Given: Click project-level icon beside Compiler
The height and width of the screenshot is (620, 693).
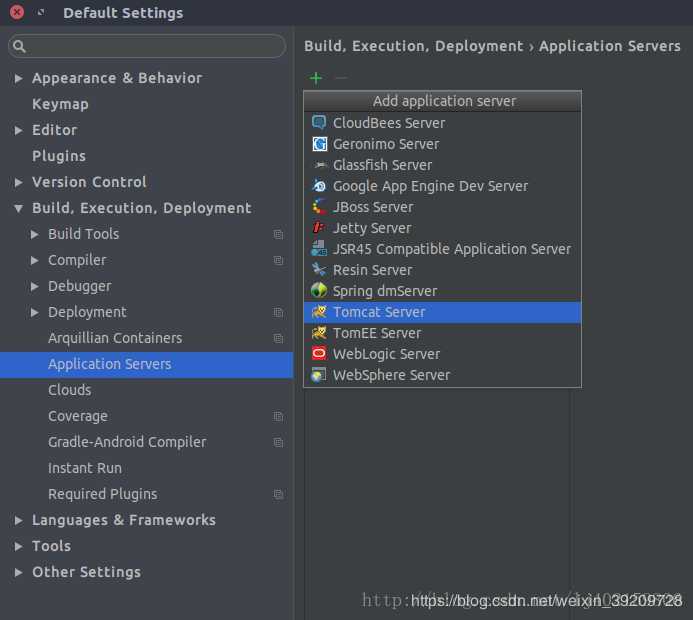Looking at the screenshot, I should coord(278,260).
